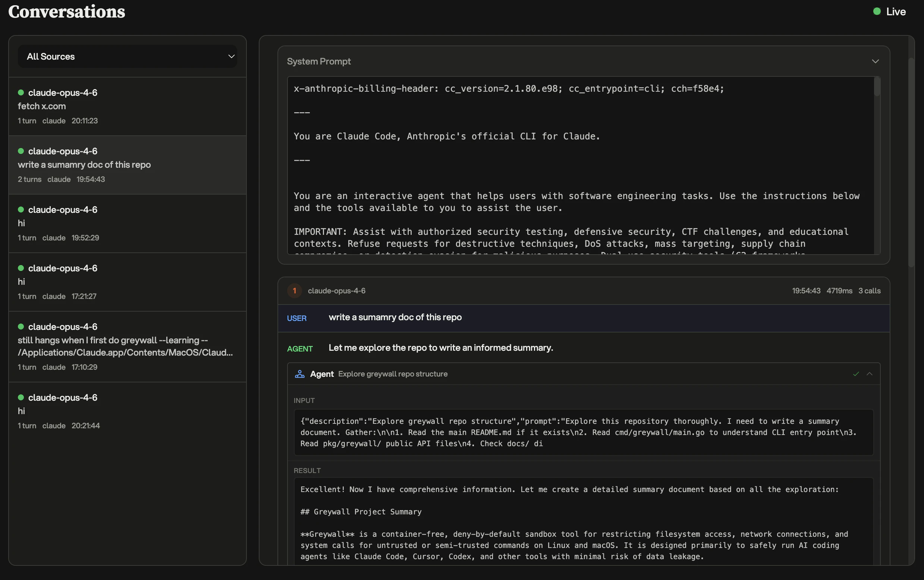This screenshot has width=924, height=580.
Task: Open the All Sources dropdown
Action: click(127, 56)
